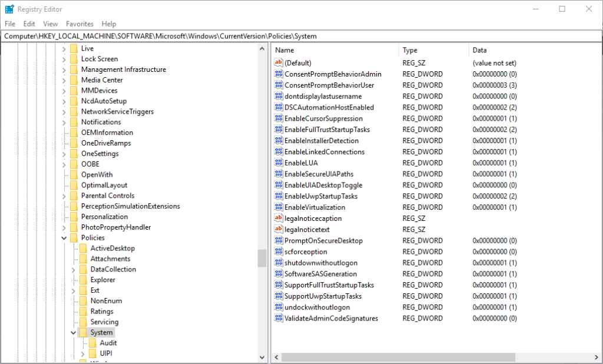Select the PromptOnSecureDesktop value
603x364 pixels.
coord(323,241)
